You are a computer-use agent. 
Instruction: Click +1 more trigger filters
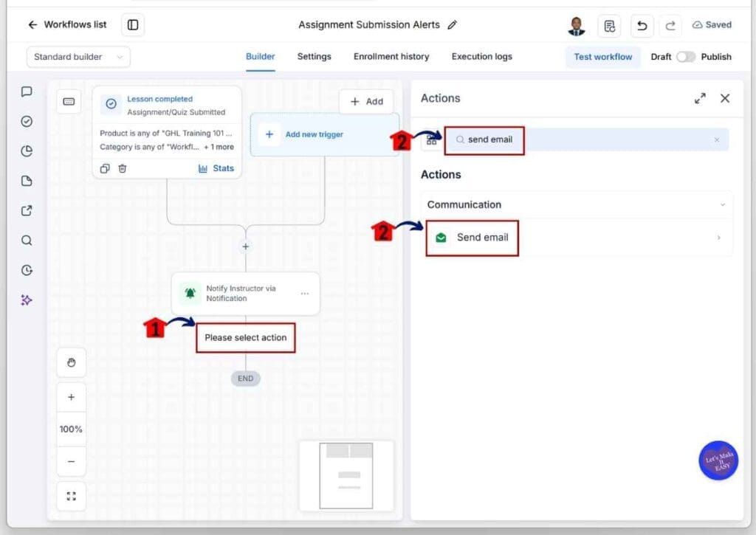tap(219, 147)
